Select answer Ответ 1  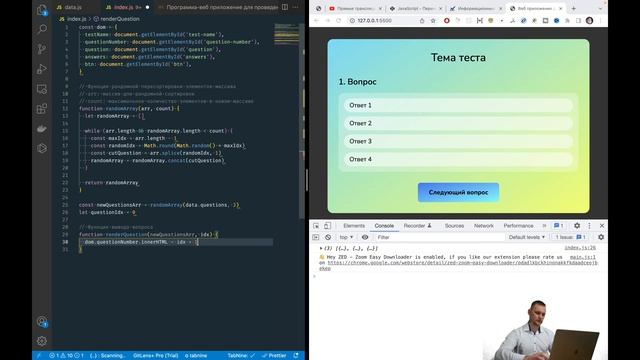458,105
